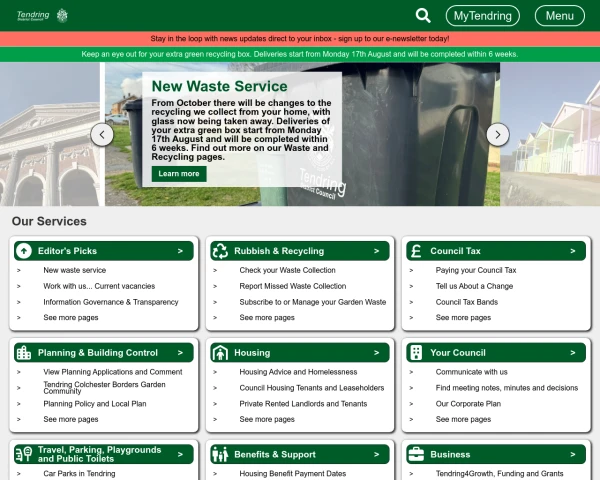Screen dimensions: 600x480
Task: Click the Council Tax pound sign icon
Action: [x=416, y=251]
